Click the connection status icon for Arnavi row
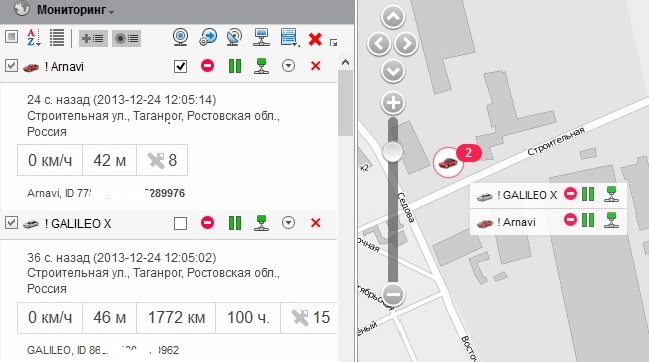This screenshot has height=362, width=649. tap(261, 66)
